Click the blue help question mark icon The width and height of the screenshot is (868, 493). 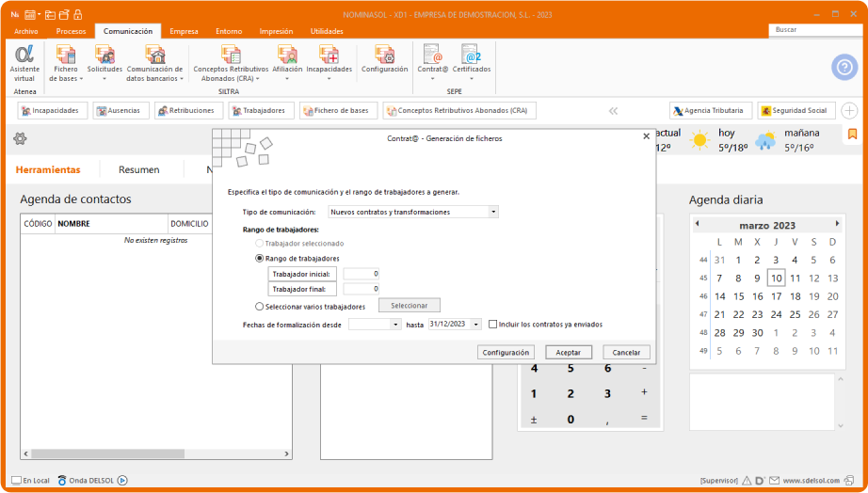click(844, 68)
